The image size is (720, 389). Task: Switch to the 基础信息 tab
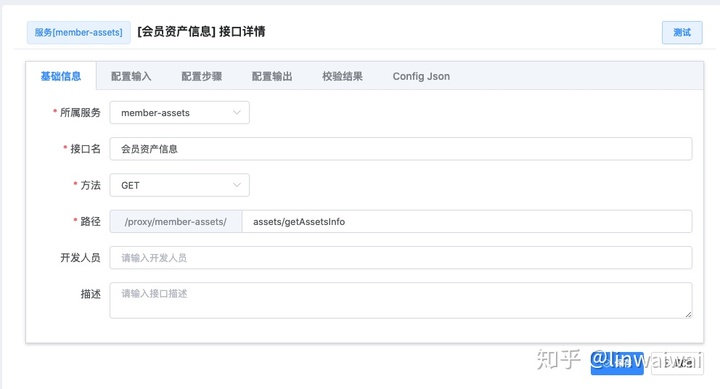61,76
